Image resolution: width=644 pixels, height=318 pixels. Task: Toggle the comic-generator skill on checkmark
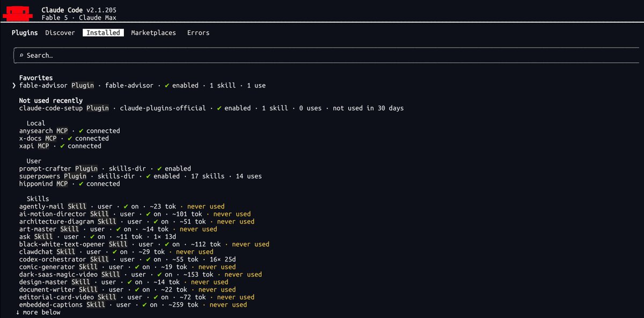(137, 267)
